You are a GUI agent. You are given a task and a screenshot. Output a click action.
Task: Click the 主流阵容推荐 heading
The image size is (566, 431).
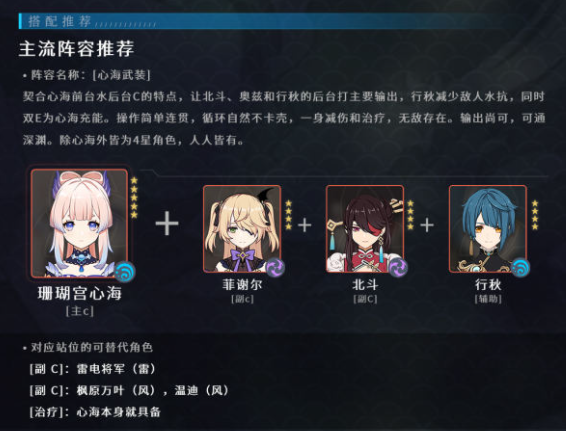(77, 49)
